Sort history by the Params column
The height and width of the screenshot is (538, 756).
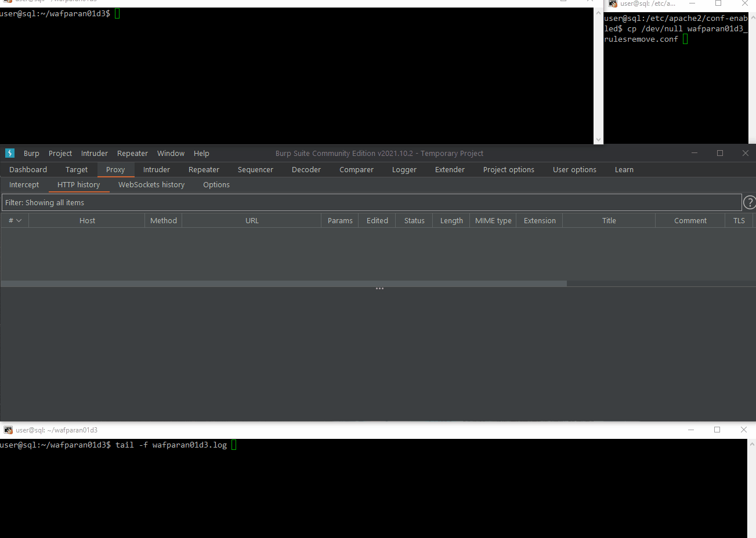click(340, 221)
